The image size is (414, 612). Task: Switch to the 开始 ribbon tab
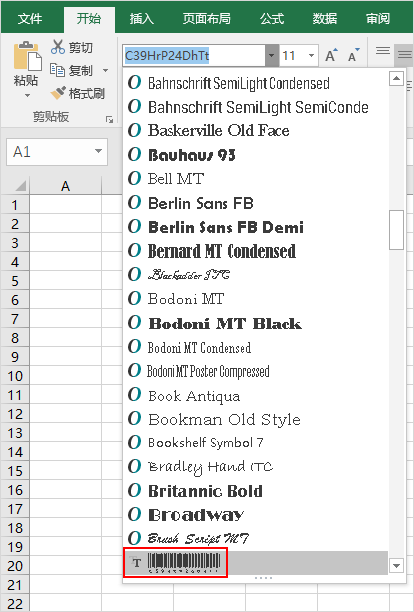[x=89, y=18]
